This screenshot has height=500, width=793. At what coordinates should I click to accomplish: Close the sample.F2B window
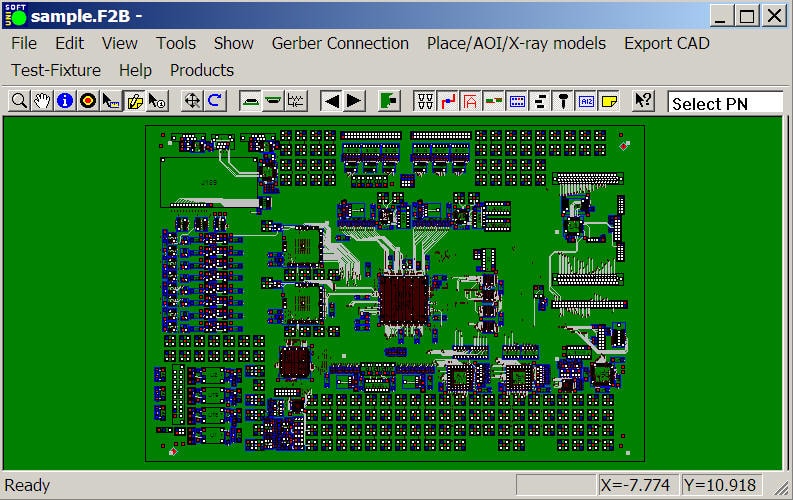click(774, 16)
